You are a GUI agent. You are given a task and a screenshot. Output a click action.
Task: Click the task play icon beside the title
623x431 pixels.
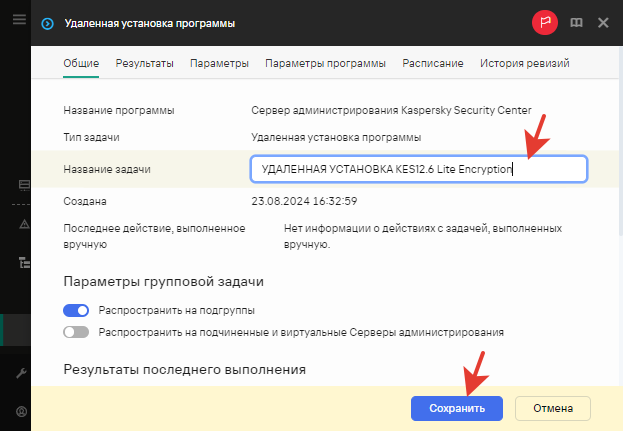pos(47,24)
